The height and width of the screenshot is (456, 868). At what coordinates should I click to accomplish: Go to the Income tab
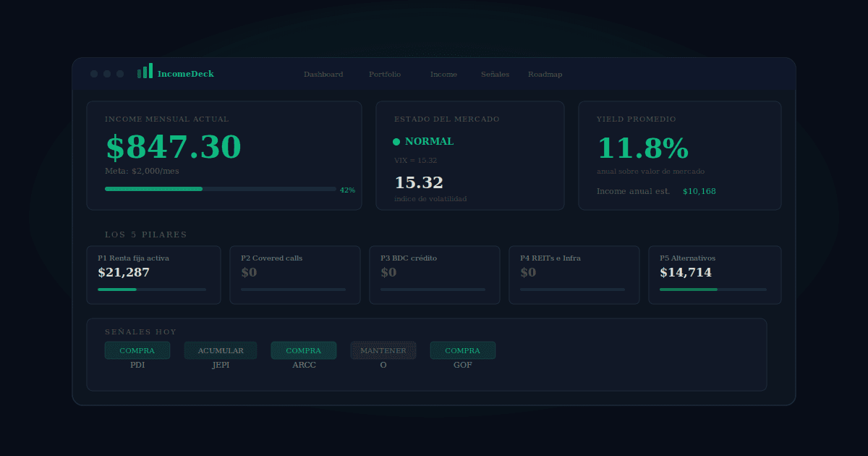[443, 75]
